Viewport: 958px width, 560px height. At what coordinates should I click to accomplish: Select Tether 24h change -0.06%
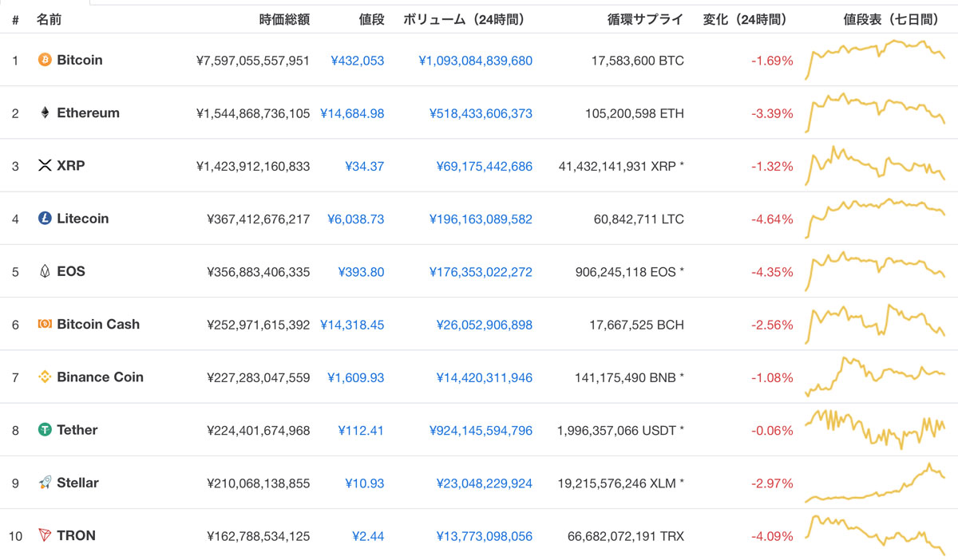coord(772,431)
